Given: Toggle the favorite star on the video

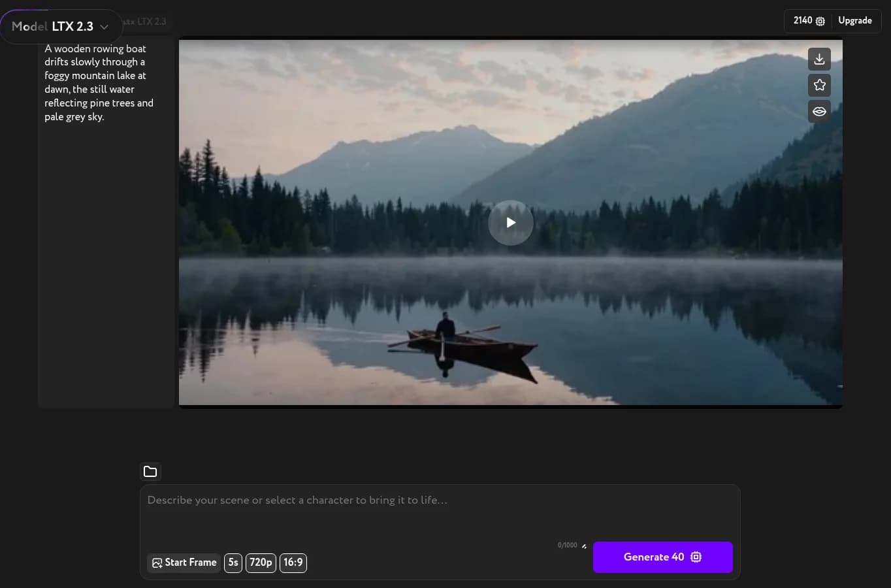Looking at the screenshot, I should point(819,85).
